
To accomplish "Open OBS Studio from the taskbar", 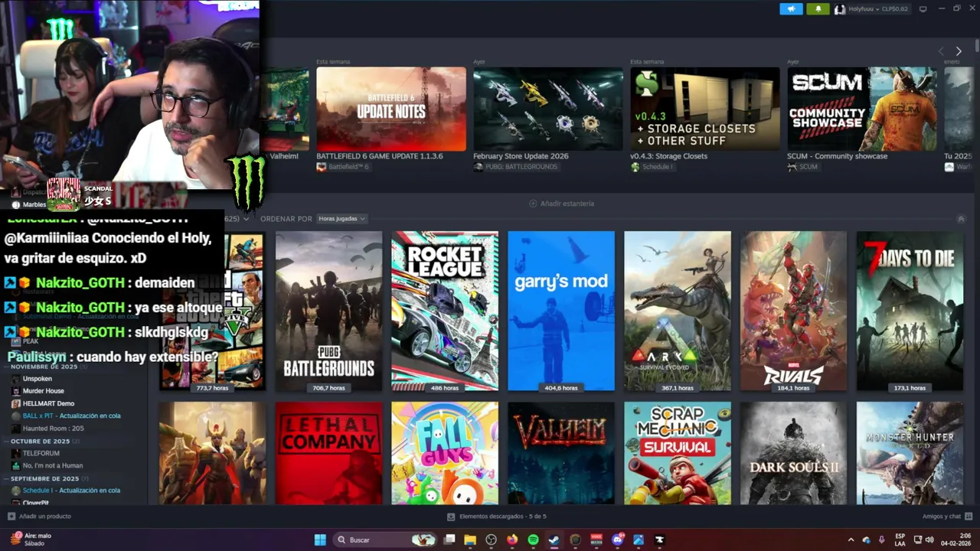I will (x=492, y=540).
